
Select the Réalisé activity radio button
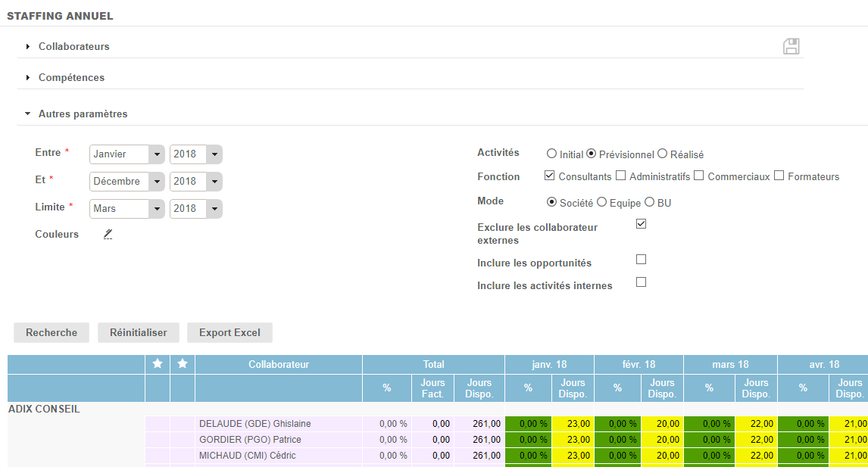(662, 154)
